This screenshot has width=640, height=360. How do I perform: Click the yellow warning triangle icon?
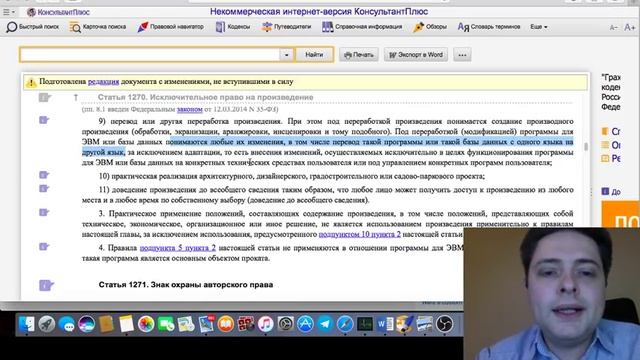point(31,82)
